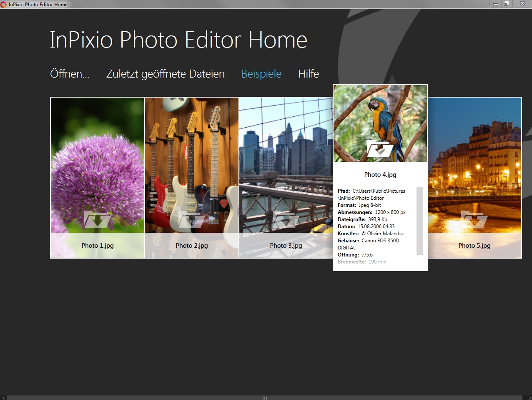Click the right scroll arrow at bottom
532x400 pixels.
click(x=529, y=397)
